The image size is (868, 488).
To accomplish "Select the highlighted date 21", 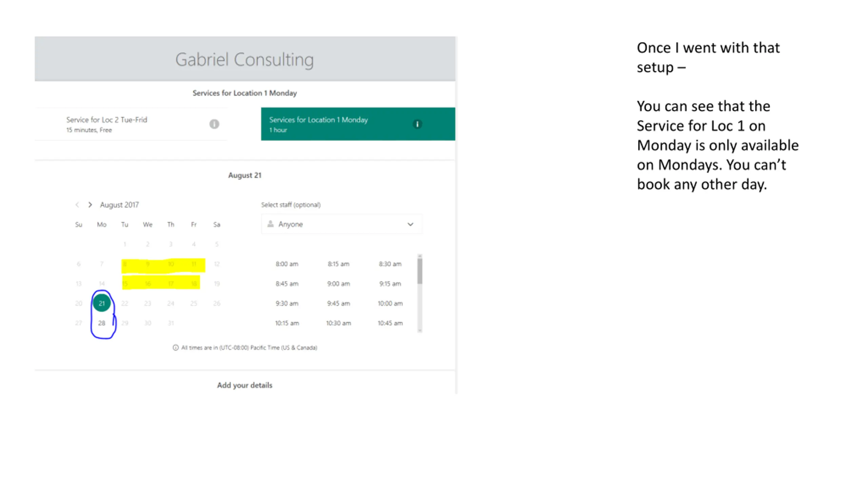I will pos(102,303).
